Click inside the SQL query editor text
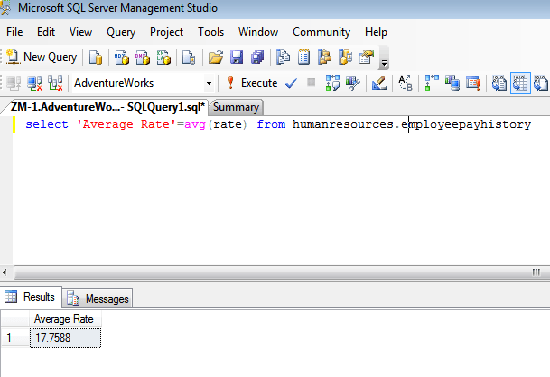550x377 pixels. click(278, 124)
